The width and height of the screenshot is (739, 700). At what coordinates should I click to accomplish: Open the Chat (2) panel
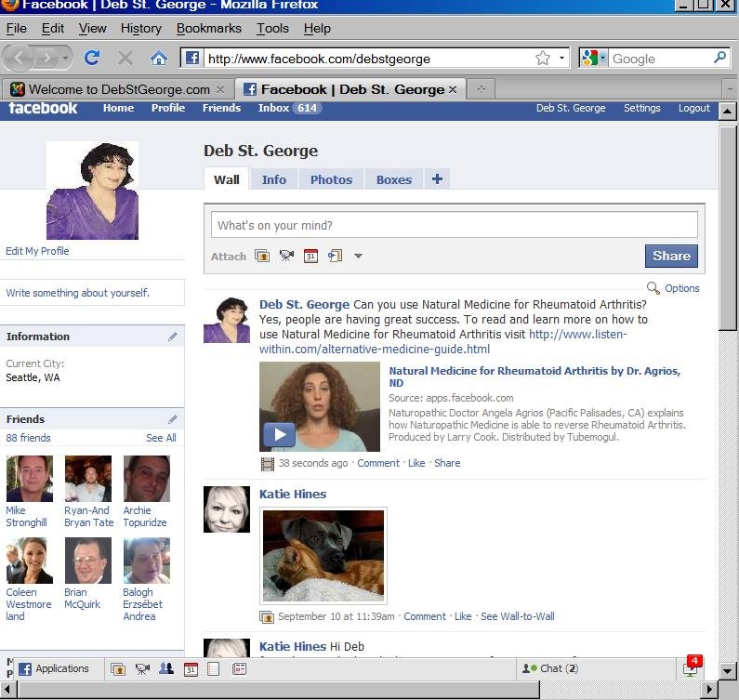click(x=549, y=668)
